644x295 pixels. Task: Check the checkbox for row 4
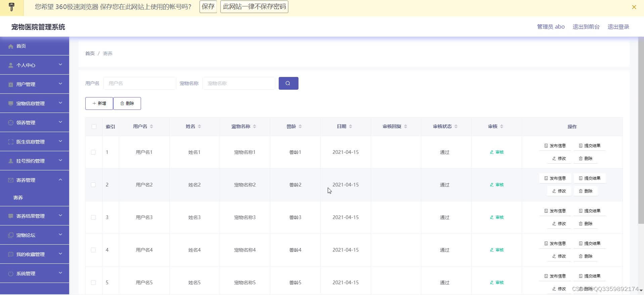93,250
